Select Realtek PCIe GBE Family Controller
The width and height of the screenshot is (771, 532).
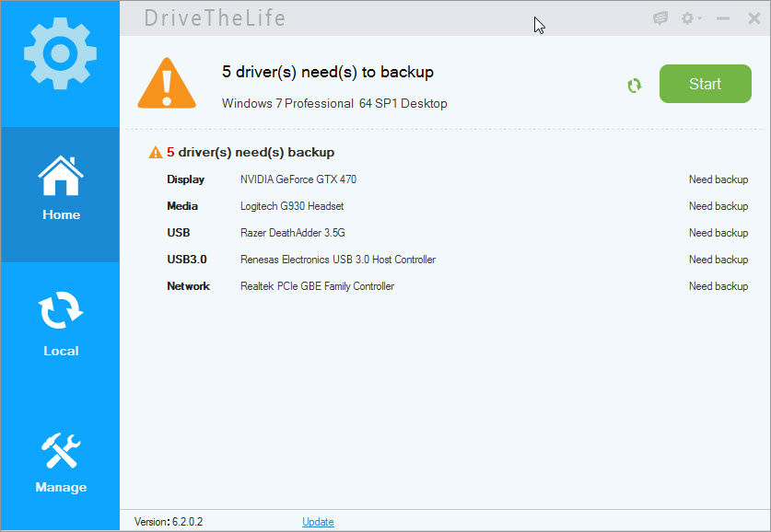317,286
